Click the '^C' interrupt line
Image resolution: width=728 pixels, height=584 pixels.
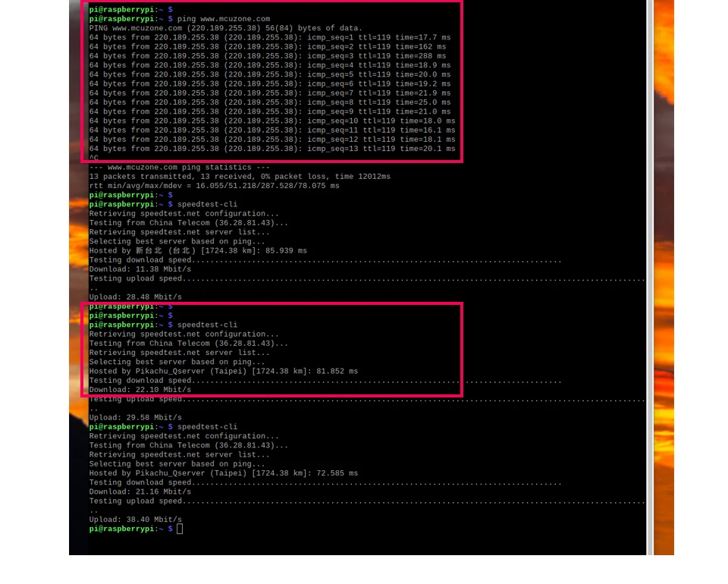click(x=94, y=158)
